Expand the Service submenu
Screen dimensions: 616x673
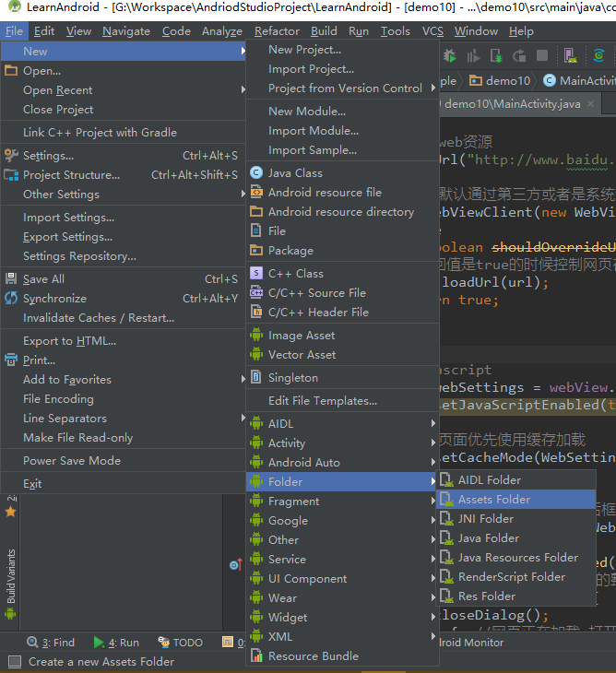[343, 559]
